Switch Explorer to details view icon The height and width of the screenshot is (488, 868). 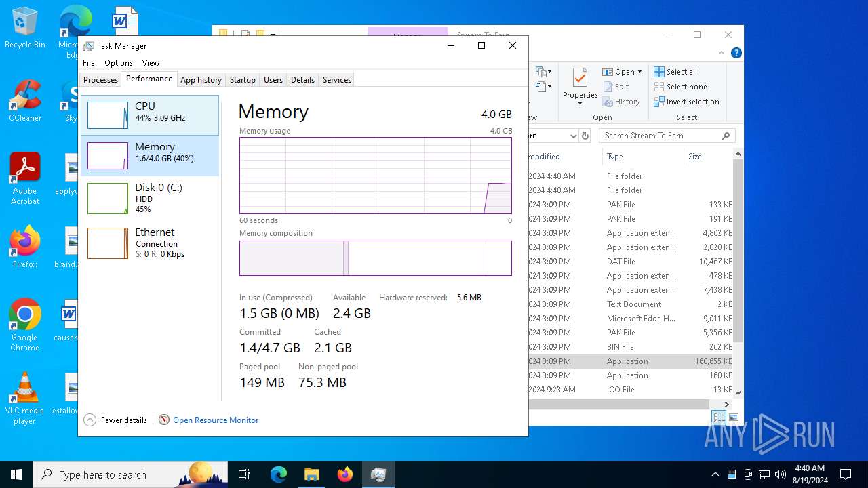coord(719,418)
